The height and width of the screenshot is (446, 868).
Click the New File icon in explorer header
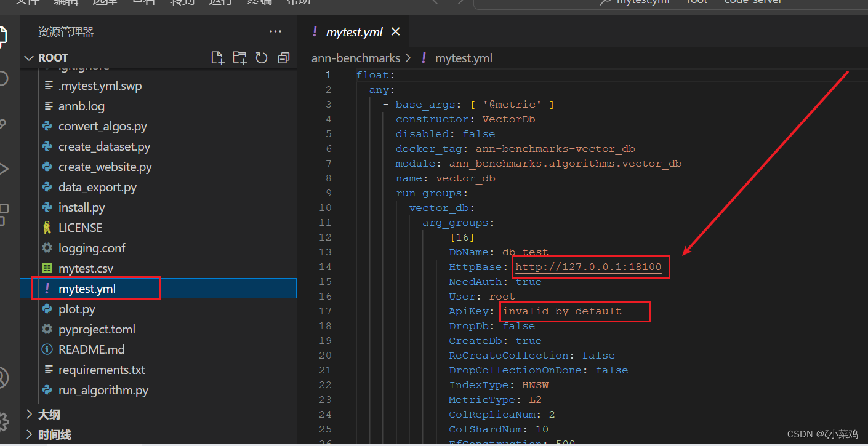coord(217,58)
